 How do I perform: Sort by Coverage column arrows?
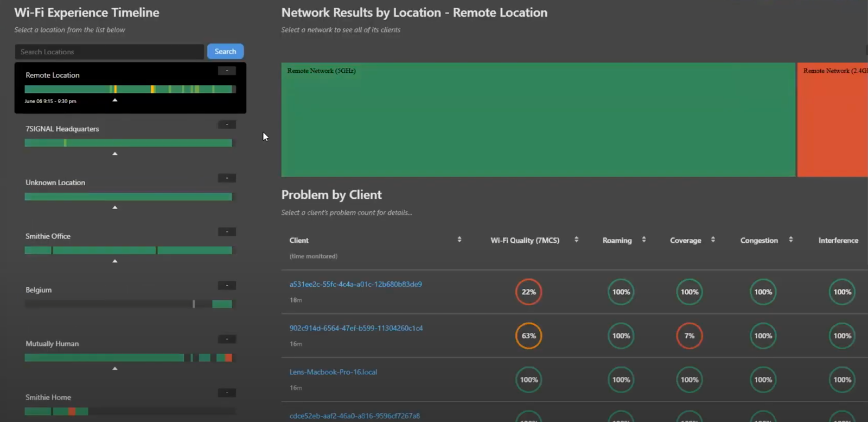pos(713,240)
